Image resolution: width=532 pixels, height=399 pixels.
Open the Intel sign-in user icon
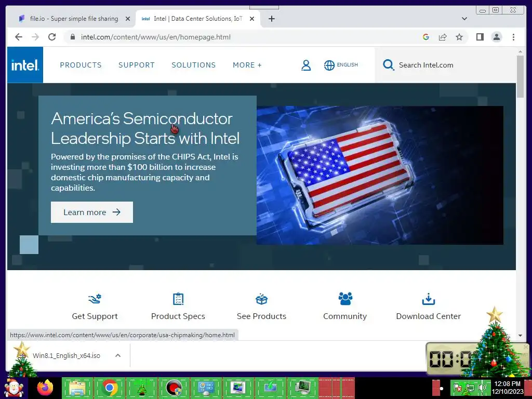306,65
